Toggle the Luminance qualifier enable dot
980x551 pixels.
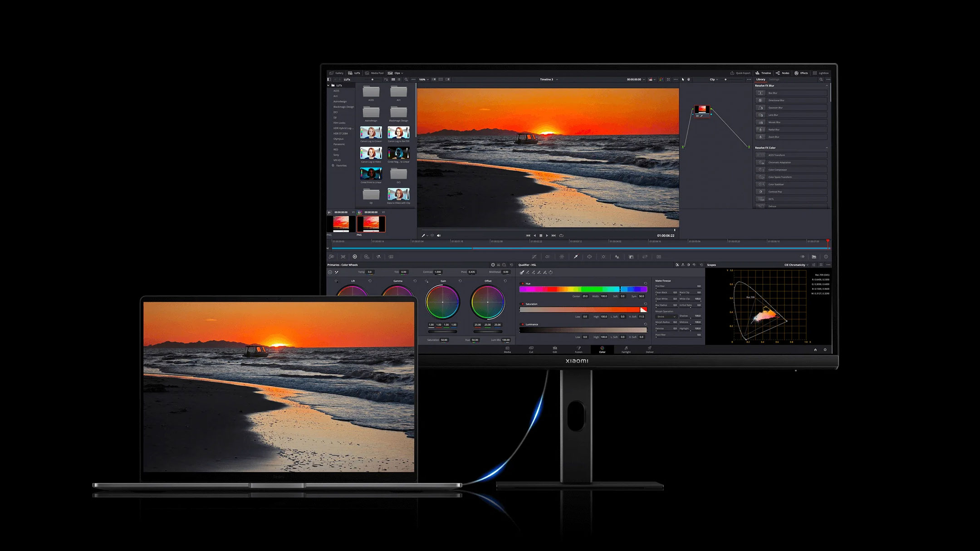[522, 324]
